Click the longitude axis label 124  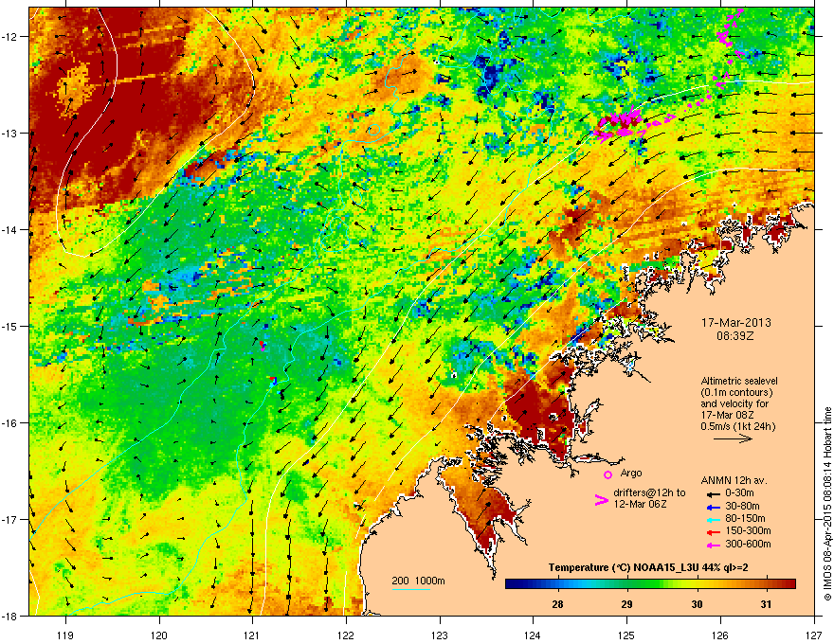pos(533,635)
